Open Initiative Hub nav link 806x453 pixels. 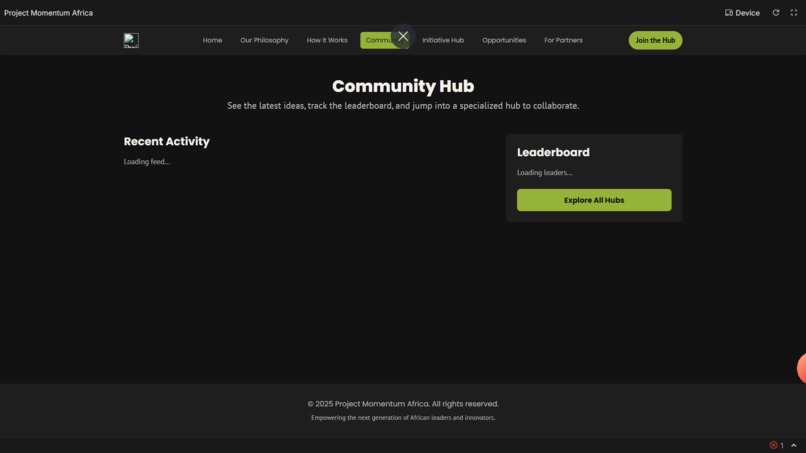[x=443, y=40]
